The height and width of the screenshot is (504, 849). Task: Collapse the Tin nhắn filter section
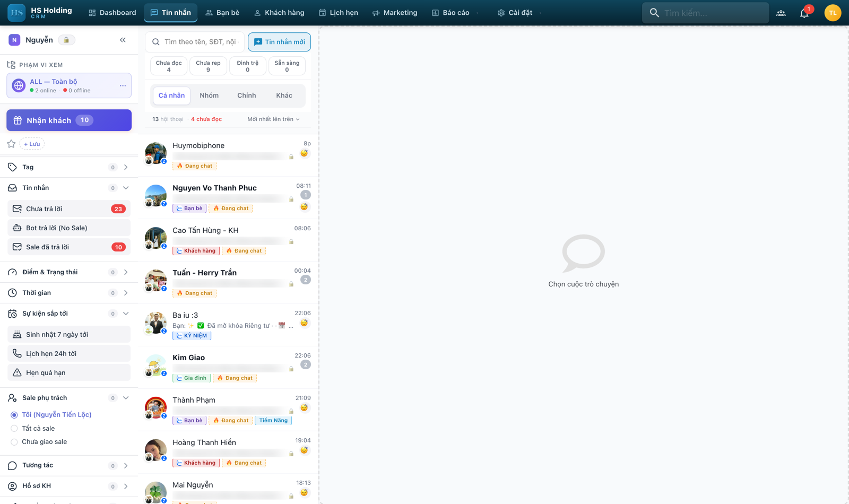click(x=126, y=188)
